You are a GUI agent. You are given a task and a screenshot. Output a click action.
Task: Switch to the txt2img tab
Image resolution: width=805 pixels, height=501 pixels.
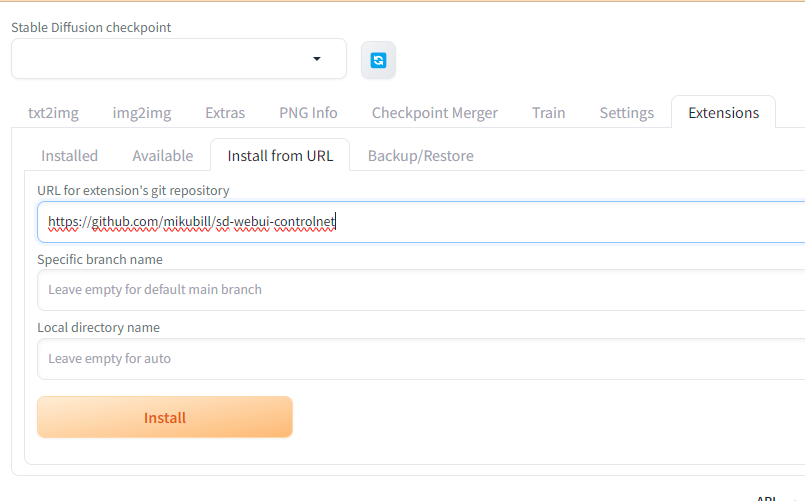[x=53, y=113]
